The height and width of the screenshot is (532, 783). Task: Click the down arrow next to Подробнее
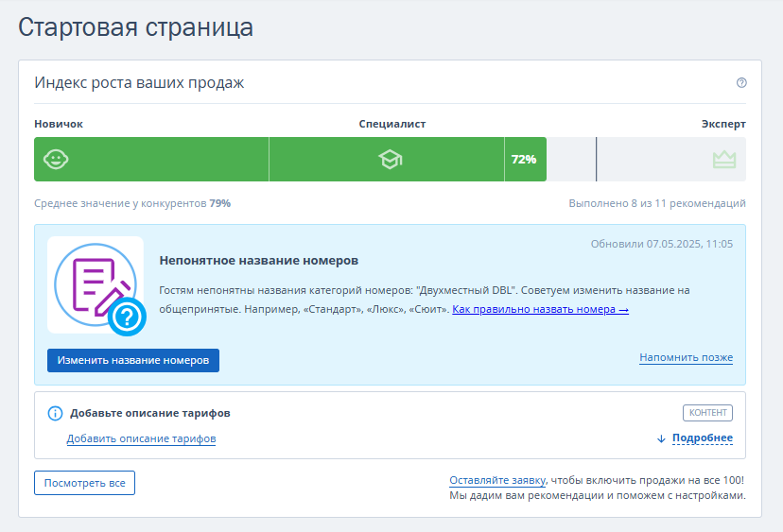point(661,438)
